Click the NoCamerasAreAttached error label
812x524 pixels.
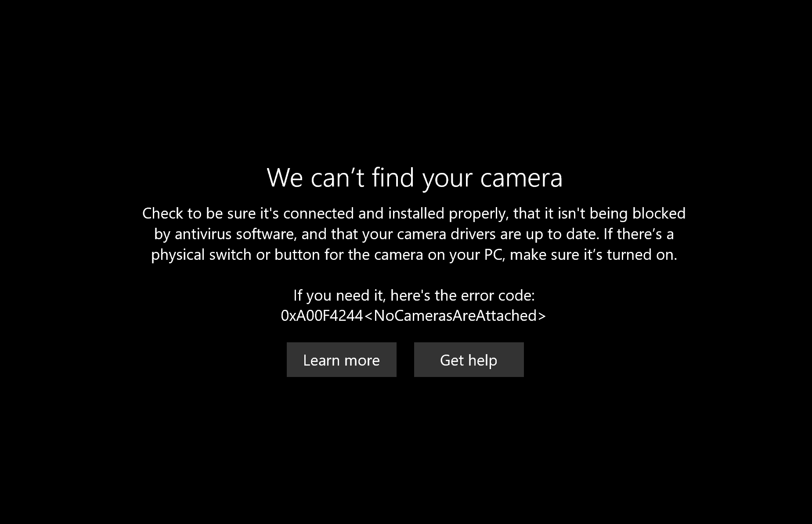click(x=455, y=316)
